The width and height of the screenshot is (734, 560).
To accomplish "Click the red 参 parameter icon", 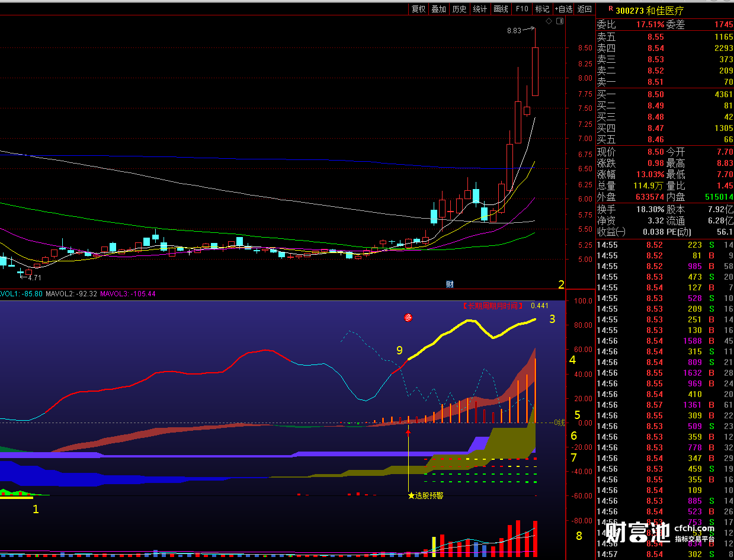I will pos(408,318).
